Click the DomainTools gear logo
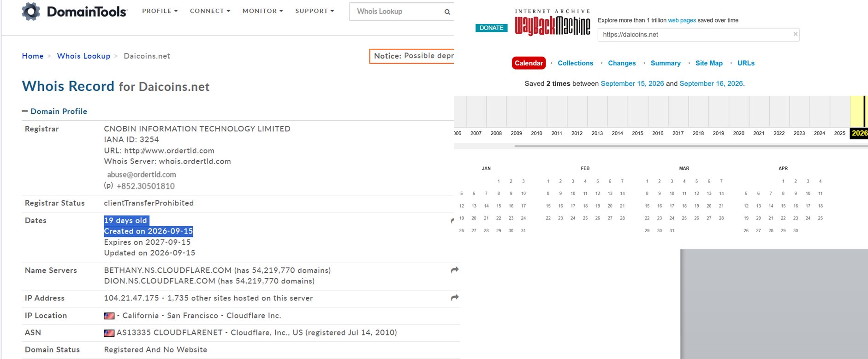Screen dimensions: 868x359 click(31, 12)
